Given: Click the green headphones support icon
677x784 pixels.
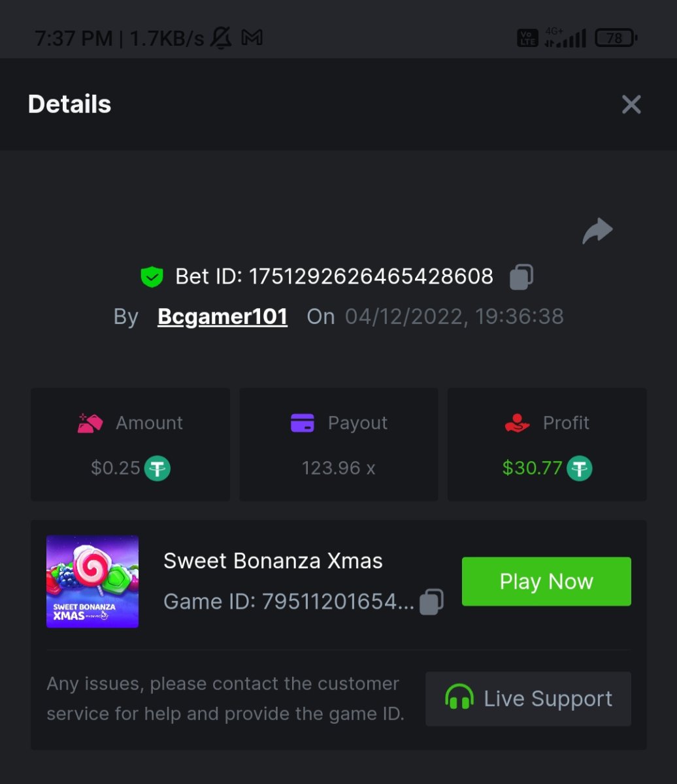Looking at the screenshot, I should pyautogui.click(x=459, y=698).
